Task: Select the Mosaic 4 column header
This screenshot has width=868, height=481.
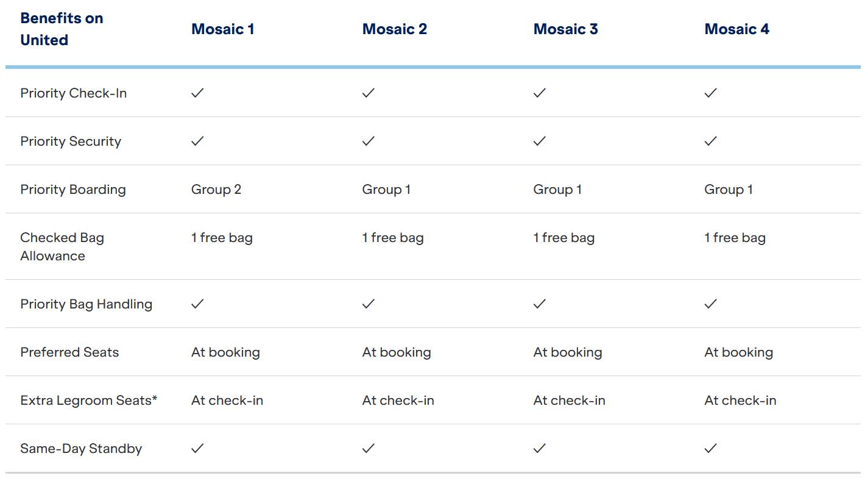Action: pos(737,29)
